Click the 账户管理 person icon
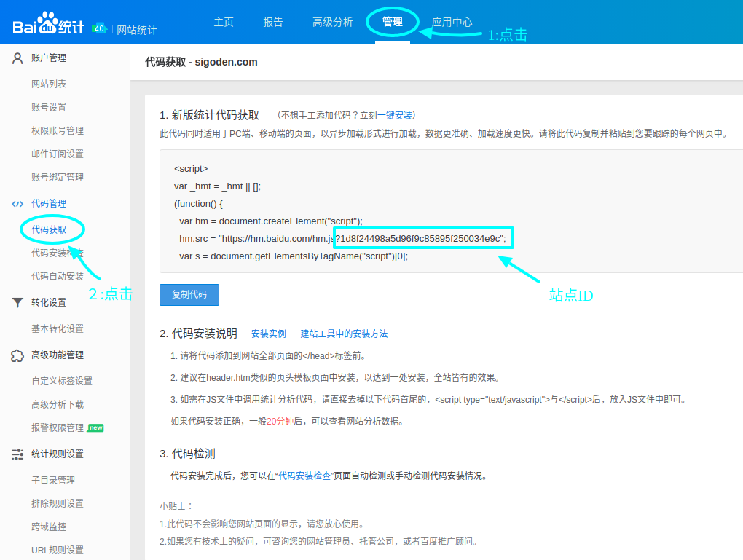The width and height of the screenshot is (743, 560). tap(17, 58)
